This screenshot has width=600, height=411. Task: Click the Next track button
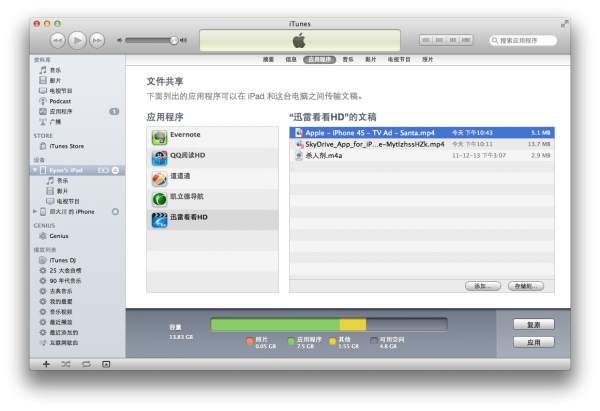click(x=97, y=40)
